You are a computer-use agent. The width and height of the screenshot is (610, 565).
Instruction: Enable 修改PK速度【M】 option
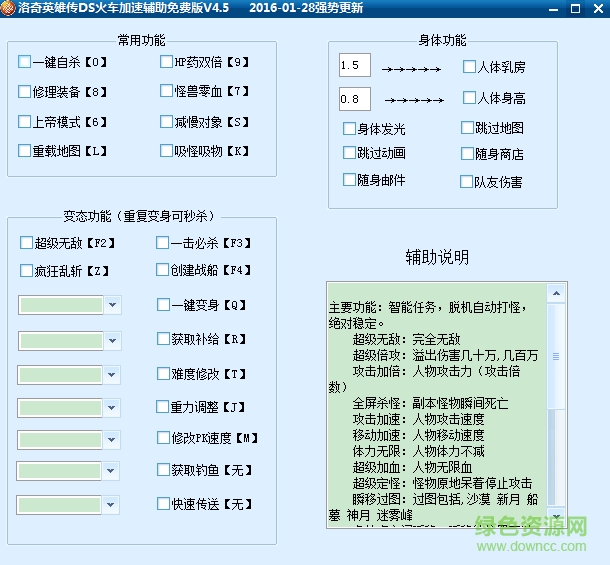163,437
